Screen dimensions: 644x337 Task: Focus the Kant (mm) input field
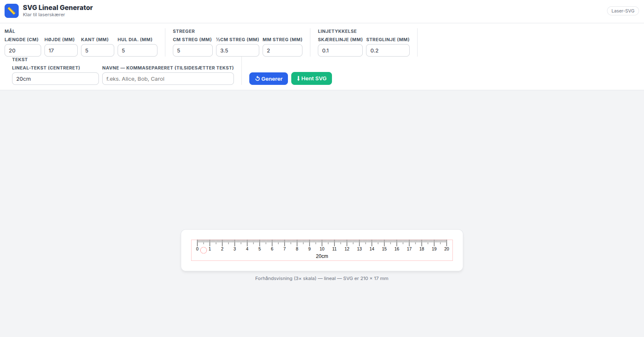coord(98,50)
